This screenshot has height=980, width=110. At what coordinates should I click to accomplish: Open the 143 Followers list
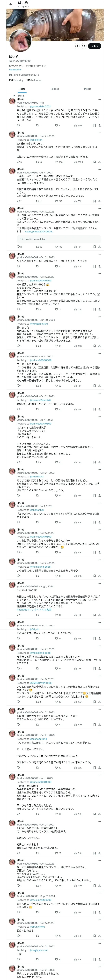(33, 80)
